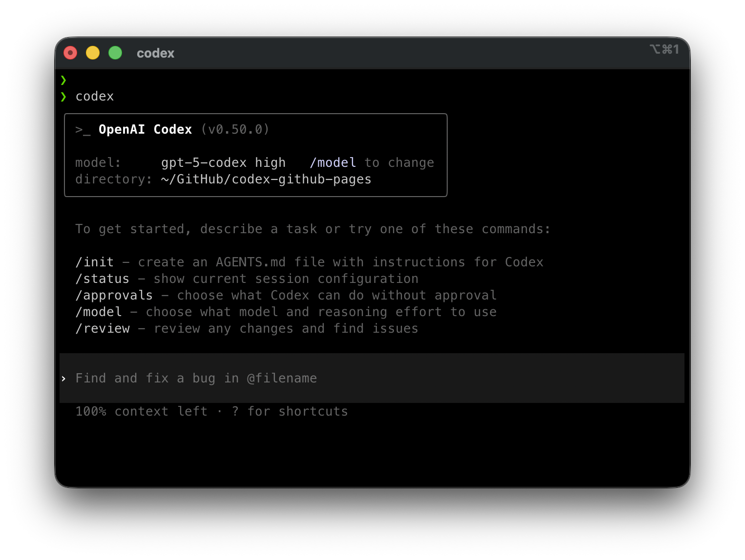Viewport: 745px width, 560px height.
Task: Open /model to change the reasoning model
Action: coord(99,312)
